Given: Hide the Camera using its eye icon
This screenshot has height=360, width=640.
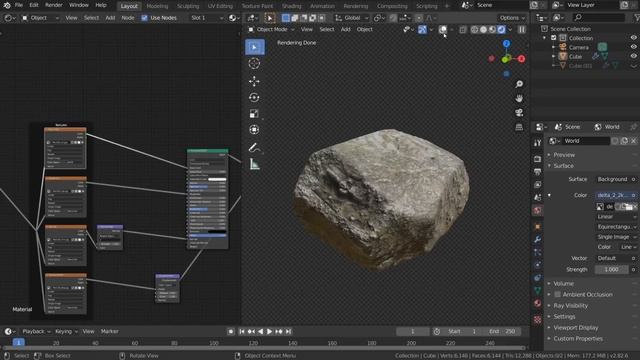Looking at the screenshot, I should point(633,47).
